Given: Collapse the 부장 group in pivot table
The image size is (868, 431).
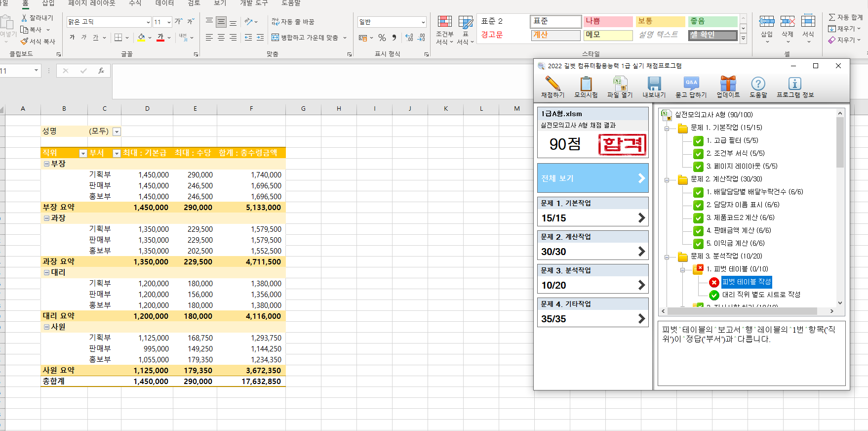Looking at the screenshot, I should 46,164.
